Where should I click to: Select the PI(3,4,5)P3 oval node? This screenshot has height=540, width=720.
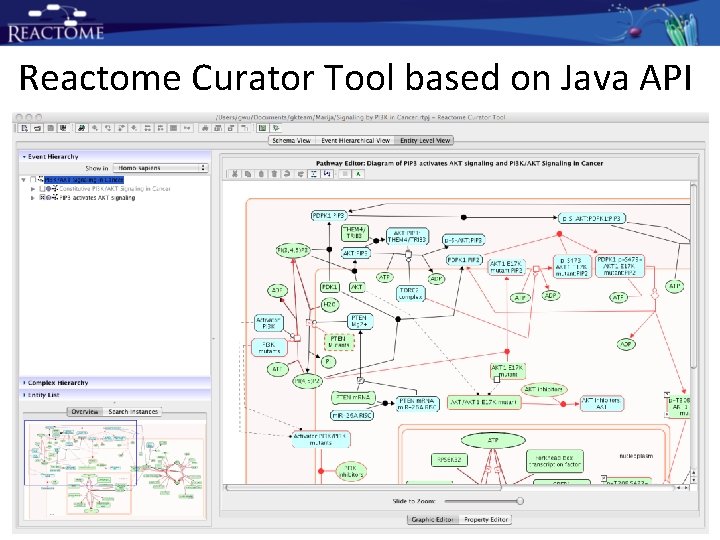coord(293,250)
